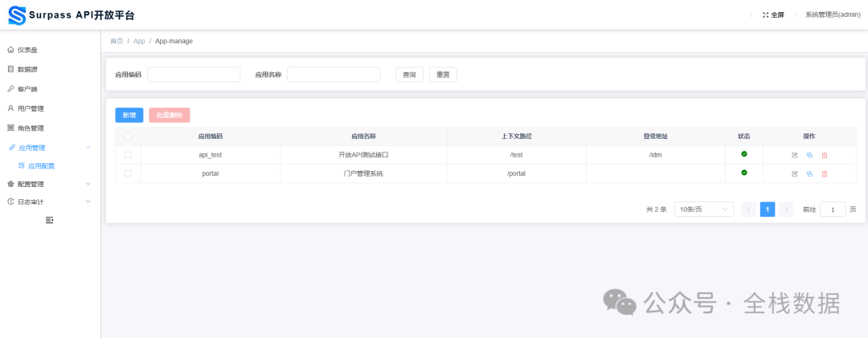Click the edit icon for api_test row
This screenshot has width=868, height=338.
point(795,155)
